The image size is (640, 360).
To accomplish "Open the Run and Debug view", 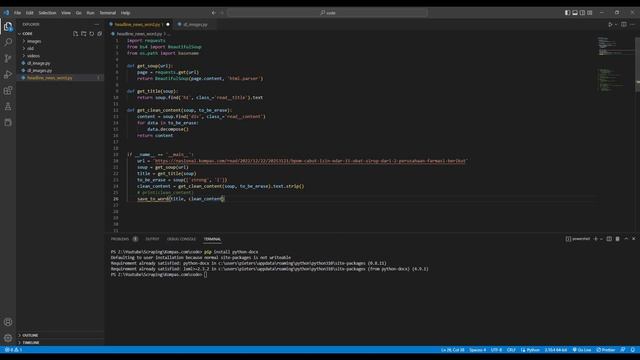I will (x=8, y=74).
